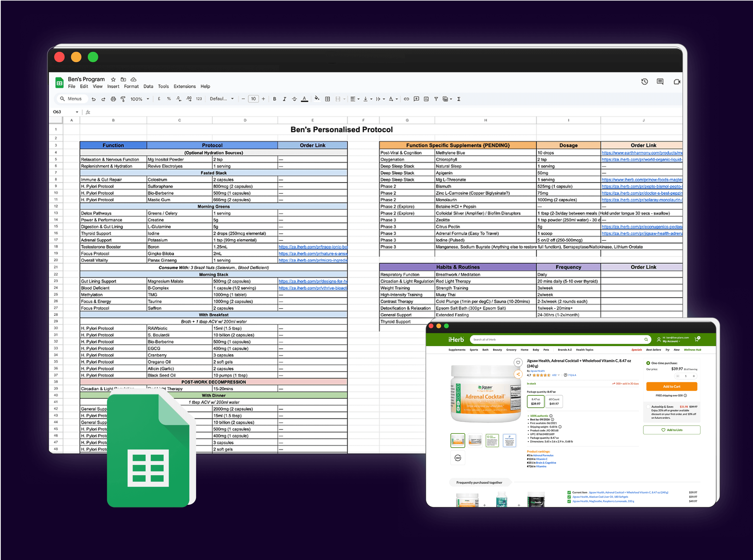753x560 pixels.
Task: Select Autoship & Save option
Action: click(648, 406)
